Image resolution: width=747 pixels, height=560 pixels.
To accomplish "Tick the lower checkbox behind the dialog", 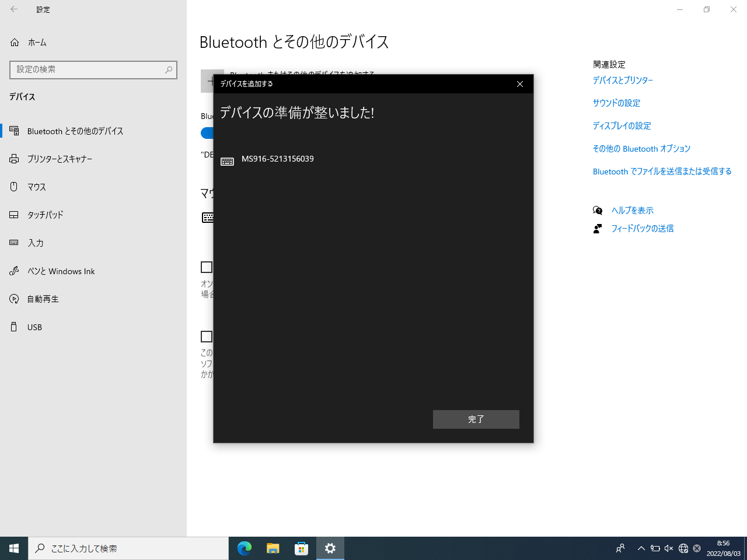I will click(x=207, y=337).
